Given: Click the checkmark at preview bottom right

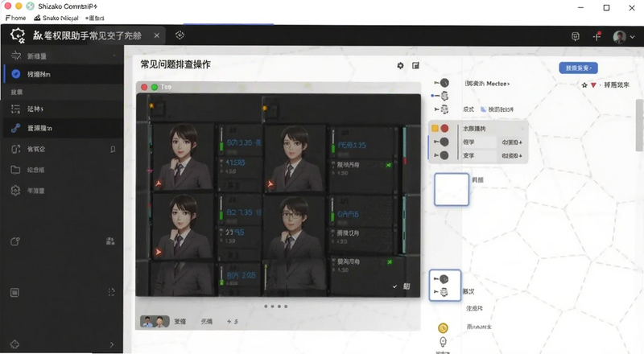Looking at the screenshot, I should click(394, 286).
